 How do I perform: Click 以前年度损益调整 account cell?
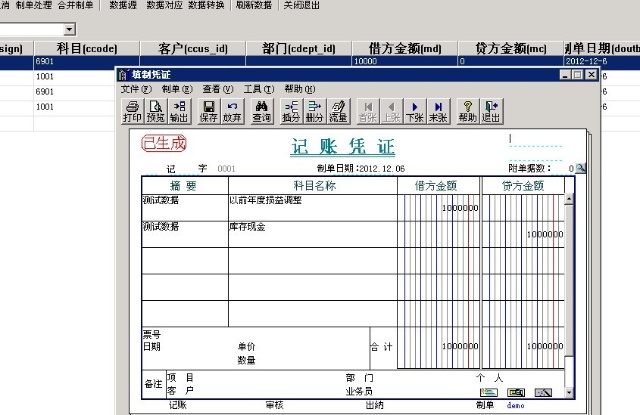coord(313,208)
